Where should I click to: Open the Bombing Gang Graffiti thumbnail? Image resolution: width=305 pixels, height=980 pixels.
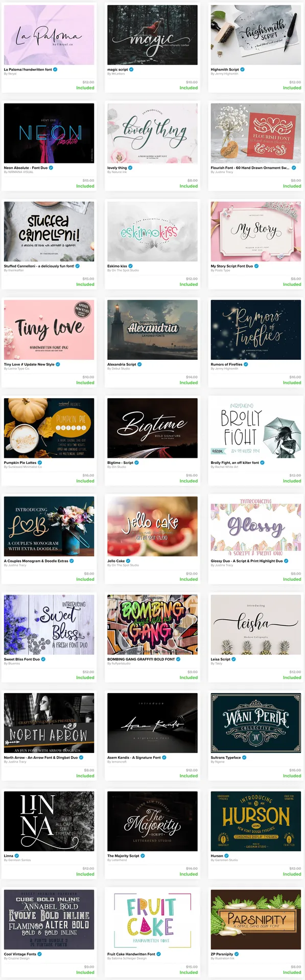point(152,624)
